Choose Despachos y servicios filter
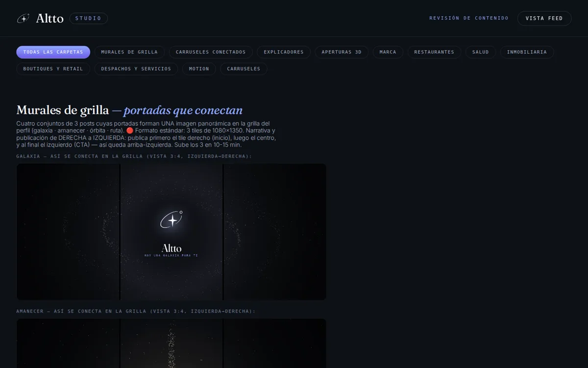 click(x=136, y=69)
